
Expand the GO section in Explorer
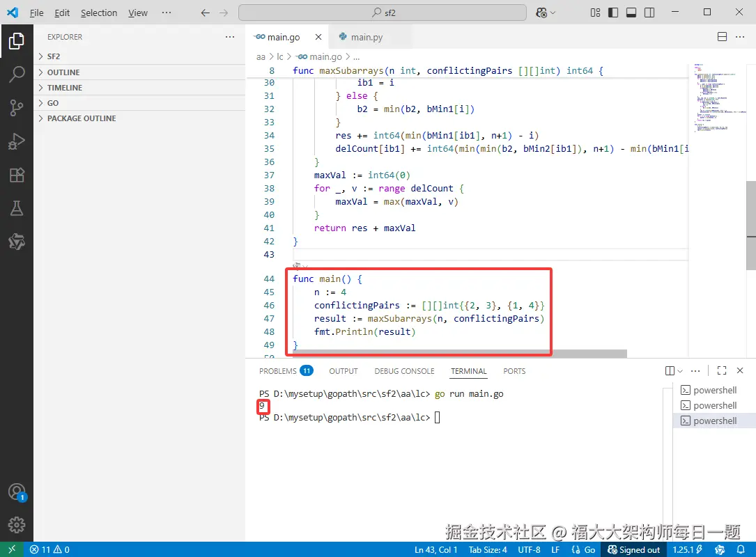pyautogui.click(x=139, y=103)
